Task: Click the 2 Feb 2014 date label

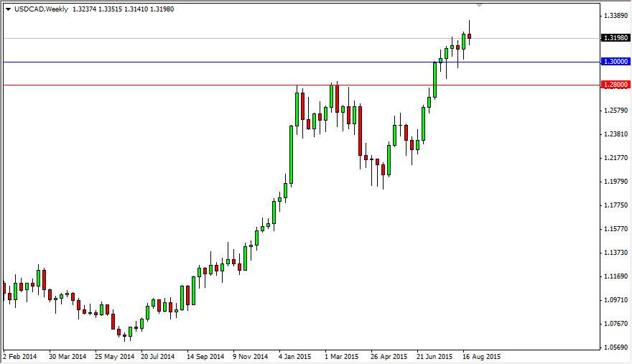Action: tap(20, 357)
